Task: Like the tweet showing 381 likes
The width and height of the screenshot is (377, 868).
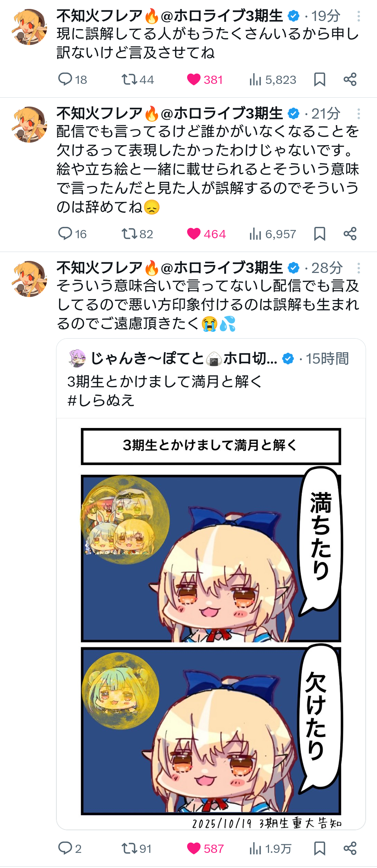Action: point(205,80)
